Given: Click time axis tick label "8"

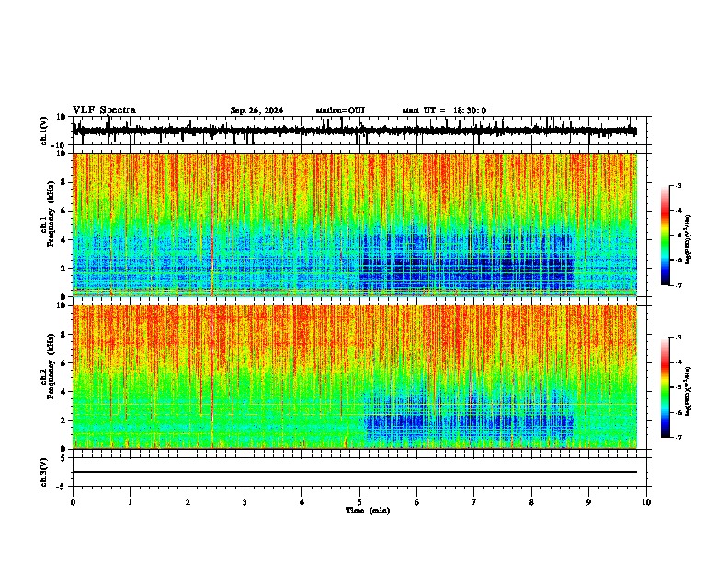Looking at the screenshot, I should coord(531,502).
